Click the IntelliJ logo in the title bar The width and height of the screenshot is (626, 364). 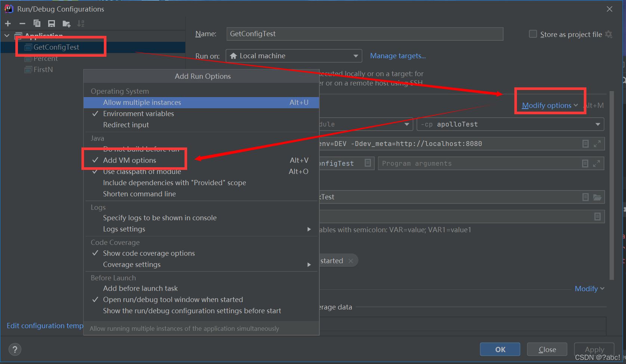(9, 9)
